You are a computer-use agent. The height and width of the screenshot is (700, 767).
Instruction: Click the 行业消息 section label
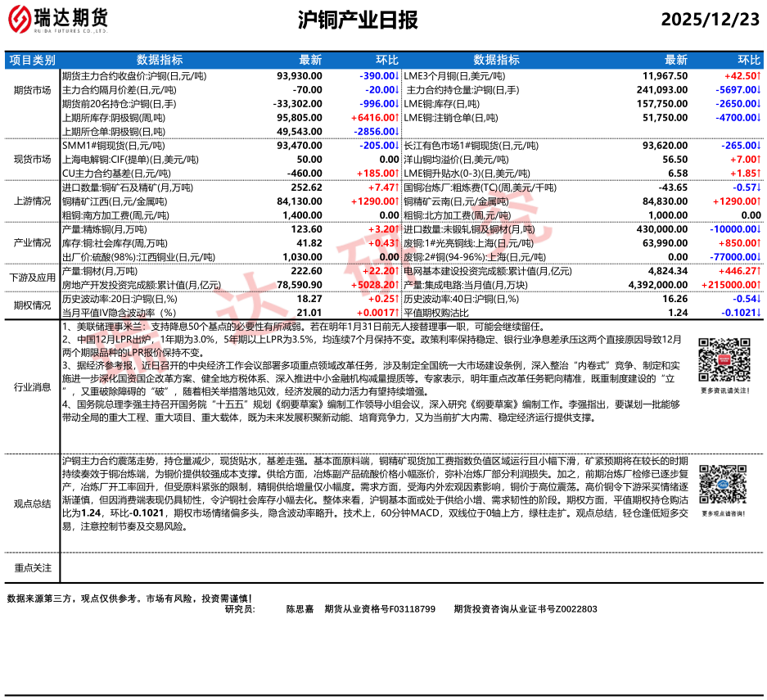tap(33, 387)
